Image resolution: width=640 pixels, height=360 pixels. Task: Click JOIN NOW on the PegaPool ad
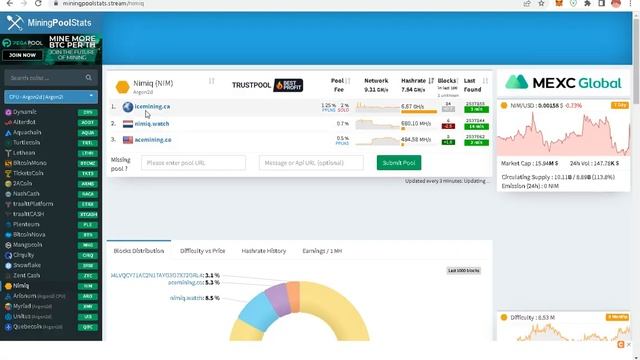pos(22,55)
